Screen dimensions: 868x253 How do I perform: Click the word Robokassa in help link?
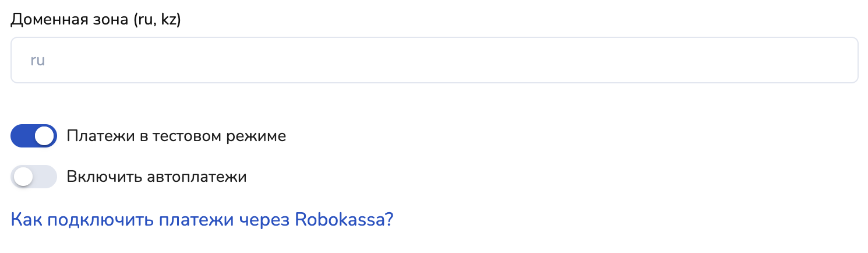pyautogui.click(x=344, y=220)
